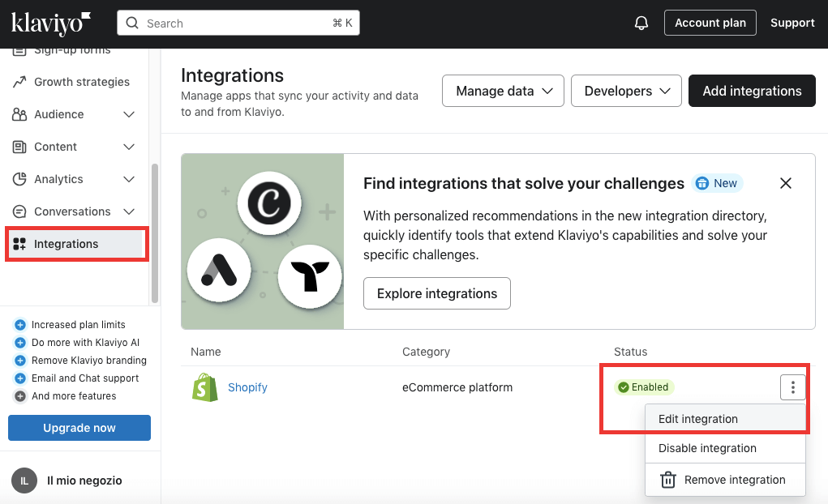Click the Integrations grid icon
Image resolution: width=828 pixels, height=504 pixels.
[19, 244]
